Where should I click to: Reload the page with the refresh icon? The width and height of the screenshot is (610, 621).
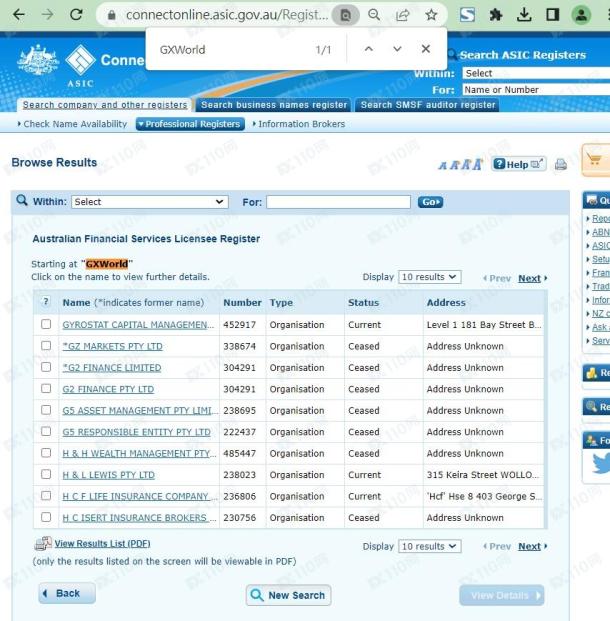point(76,15)
